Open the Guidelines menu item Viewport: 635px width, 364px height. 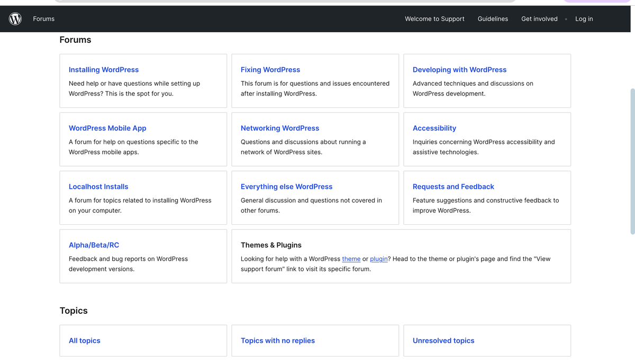(x=493, y=19)
